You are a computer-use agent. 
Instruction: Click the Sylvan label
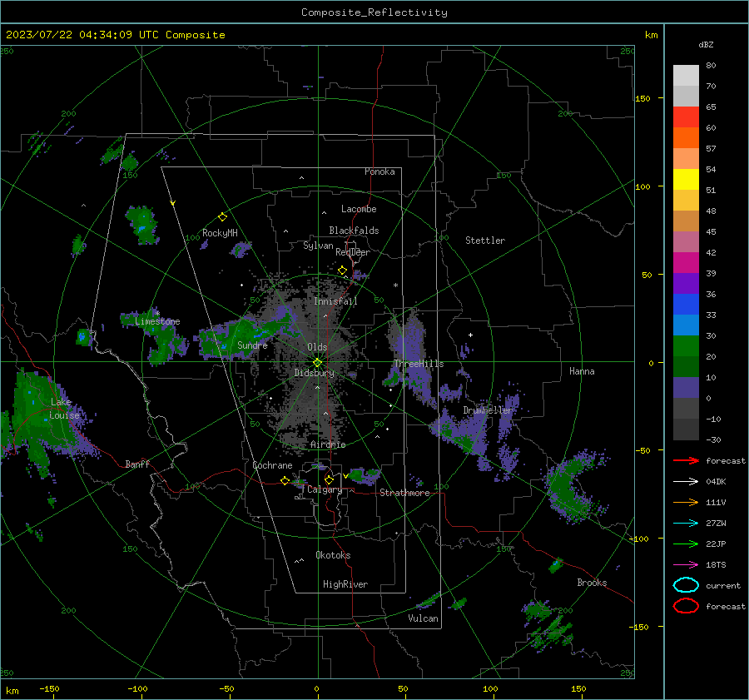tap(318, 246)
